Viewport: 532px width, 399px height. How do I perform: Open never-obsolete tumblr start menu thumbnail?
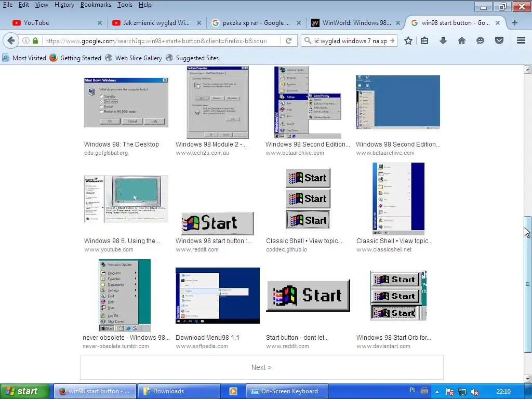pyautogui.click(x=125, y=296)
